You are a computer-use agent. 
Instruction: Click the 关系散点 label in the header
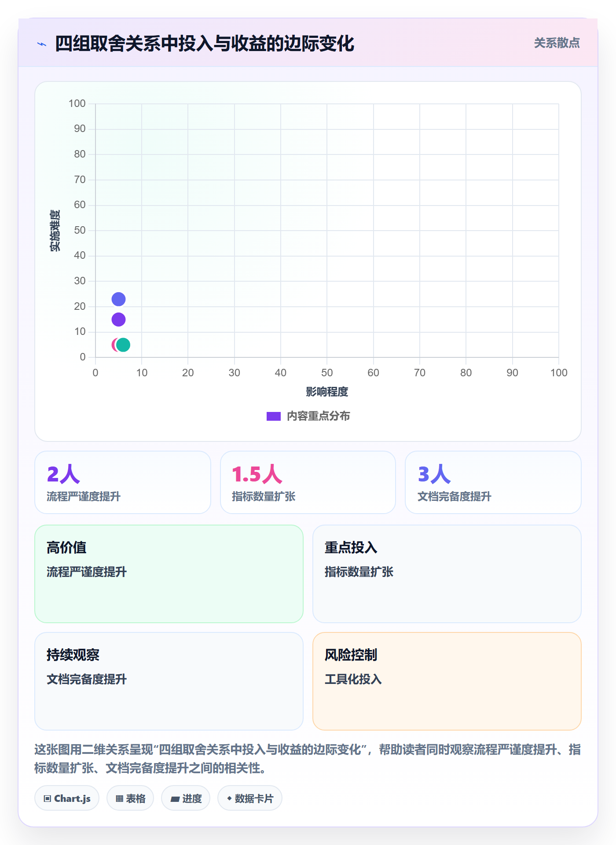pos(557,43)
